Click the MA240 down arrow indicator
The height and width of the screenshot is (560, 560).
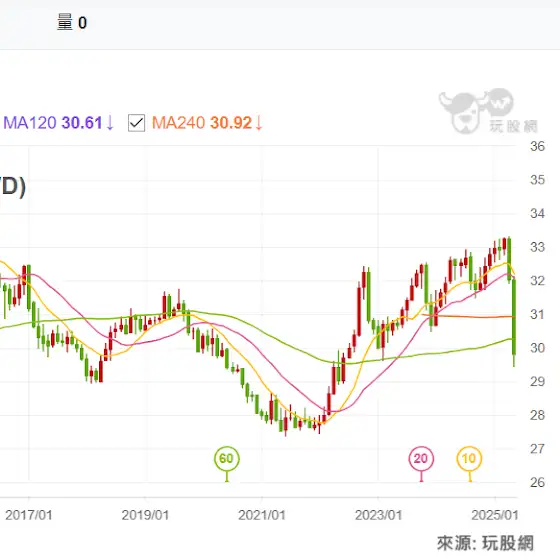click(x=259, y=123)
